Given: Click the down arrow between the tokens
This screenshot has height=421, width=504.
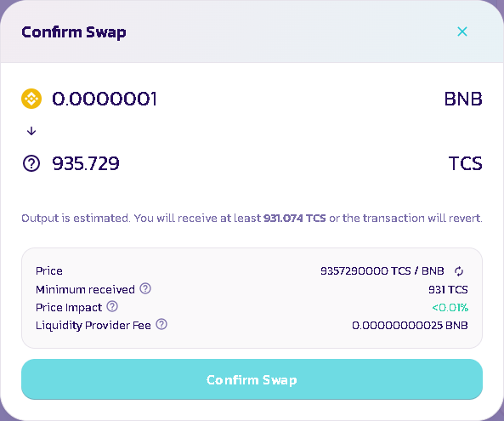Looking at the screenshot, I should (31, 131).
